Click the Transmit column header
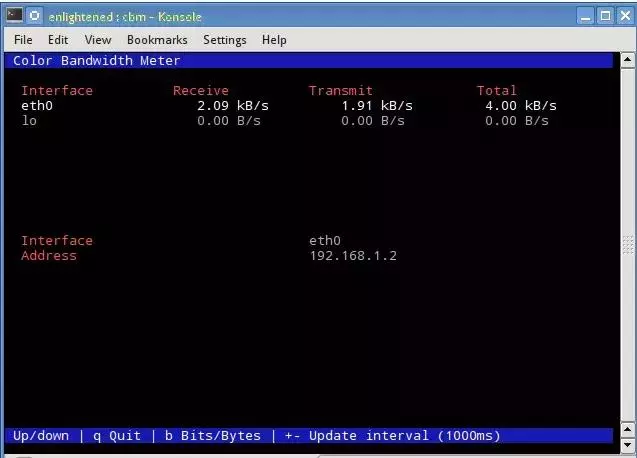Image resolution: width=637 pixels, height=458 pixels. tap(340, 91)
